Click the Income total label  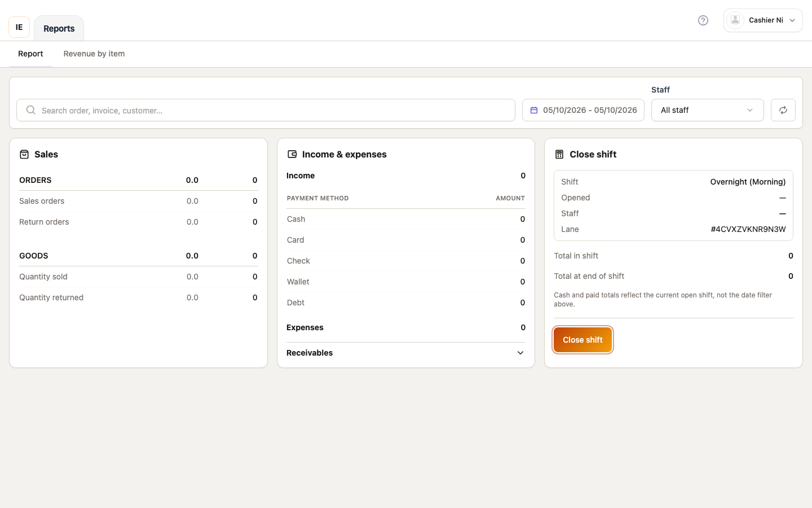click(x=301, y=176)
